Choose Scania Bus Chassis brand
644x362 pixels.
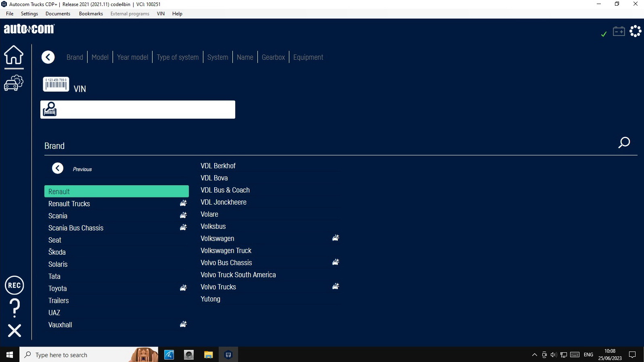pyautogui.click(x=76, y=228)
